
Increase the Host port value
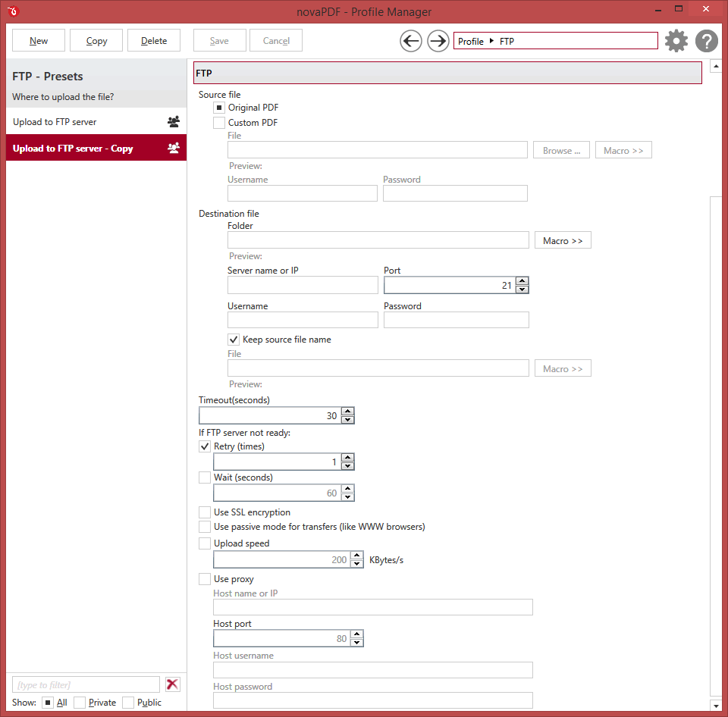[x=356, y=634]
